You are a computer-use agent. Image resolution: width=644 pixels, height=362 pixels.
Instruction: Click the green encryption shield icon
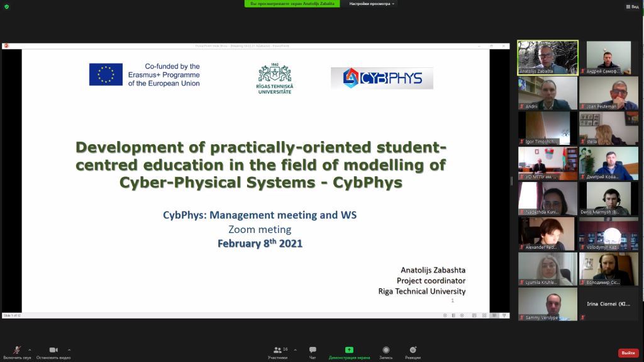point(6,6)
